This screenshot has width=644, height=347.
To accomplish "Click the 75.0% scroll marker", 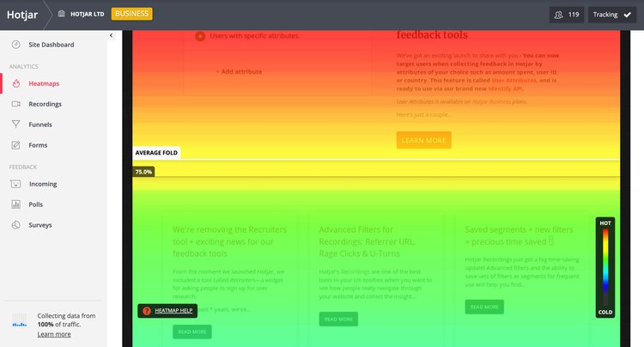I will tap(143, 172).
